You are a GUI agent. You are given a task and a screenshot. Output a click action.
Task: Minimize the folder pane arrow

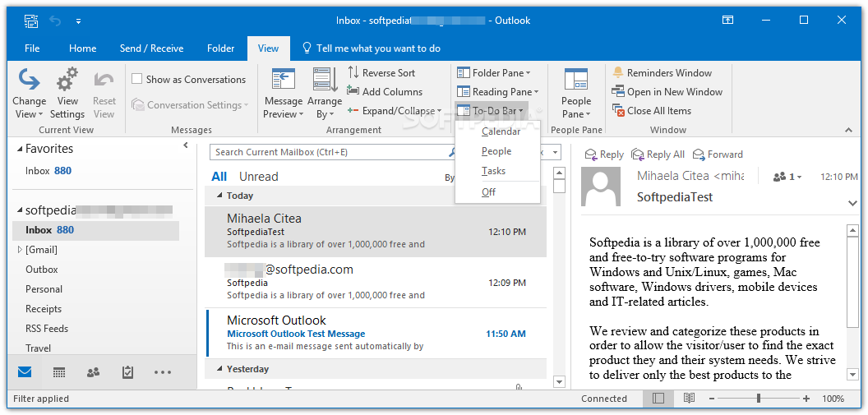point(186,145)
